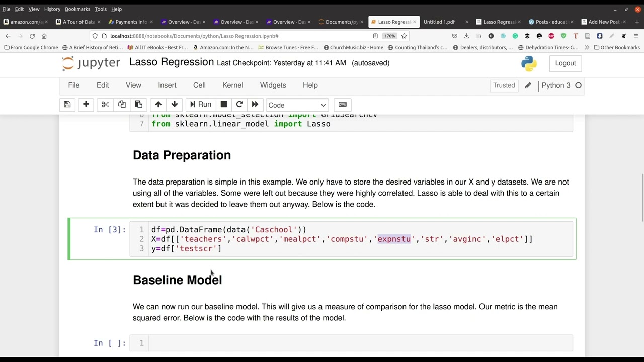The image size is (644, 362).
Task: Move selected cell up
Action: [158, 105]
